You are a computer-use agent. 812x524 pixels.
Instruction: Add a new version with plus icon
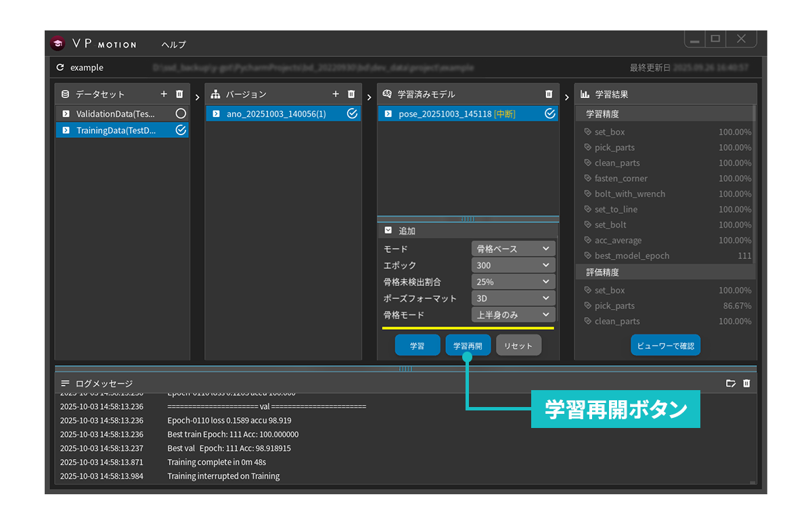point(336,94)
